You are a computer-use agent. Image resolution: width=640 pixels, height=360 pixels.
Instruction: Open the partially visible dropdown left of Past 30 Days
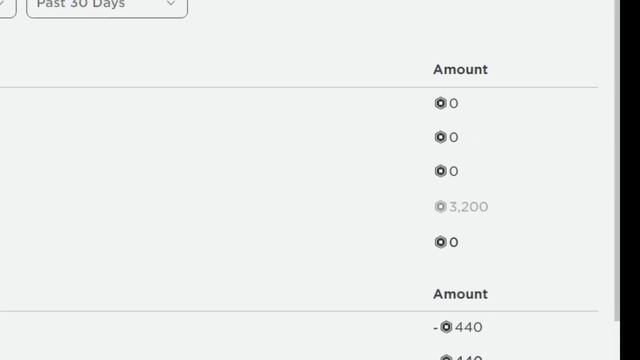[x=7, y=7]
